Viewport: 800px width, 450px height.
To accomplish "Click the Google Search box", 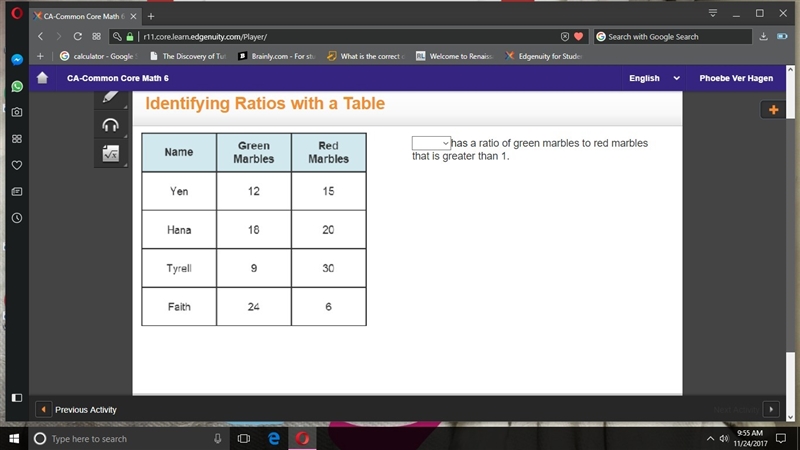I will [x=672, y=37].
